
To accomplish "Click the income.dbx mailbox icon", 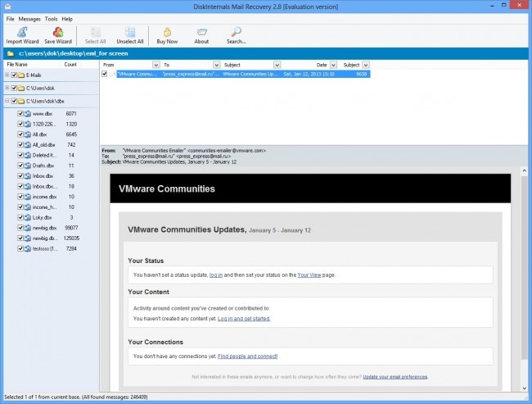I will pyautogui.click(x=28, y=197).
